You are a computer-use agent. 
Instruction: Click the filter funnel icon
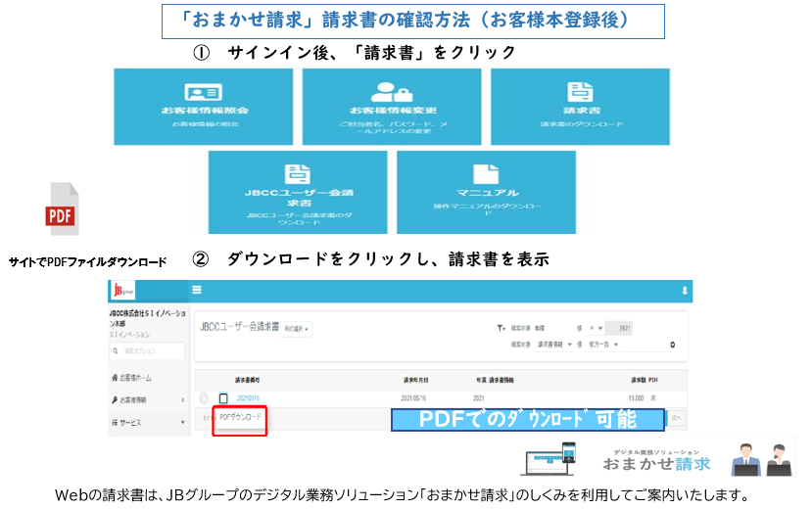pyautogui.click(x=501, y=328)
